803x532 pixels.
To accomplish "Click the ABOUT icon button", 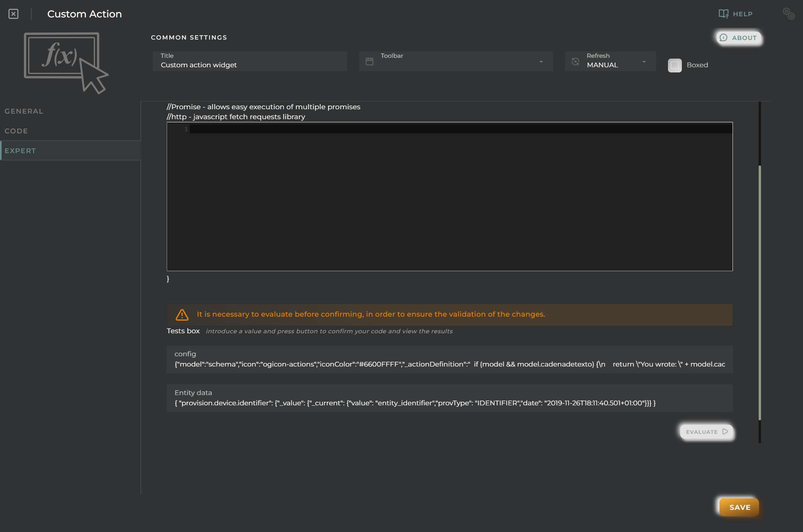I will [723, 37].
